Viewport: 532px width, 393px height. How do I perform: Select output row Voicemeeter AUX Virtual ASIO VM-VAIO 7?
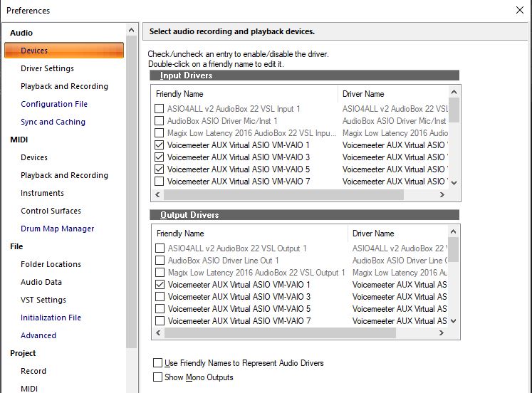(x=239, y=321)
